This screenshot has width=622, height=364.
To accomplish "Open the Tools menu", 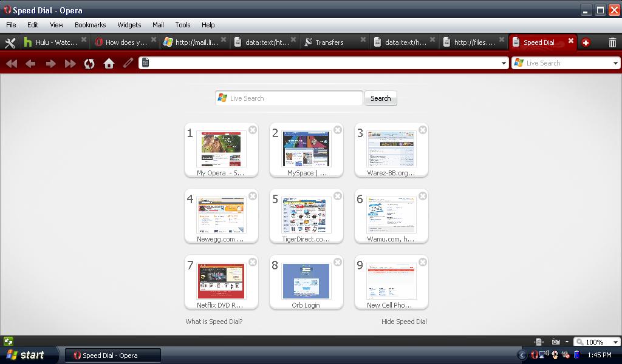I will (183, 25).
